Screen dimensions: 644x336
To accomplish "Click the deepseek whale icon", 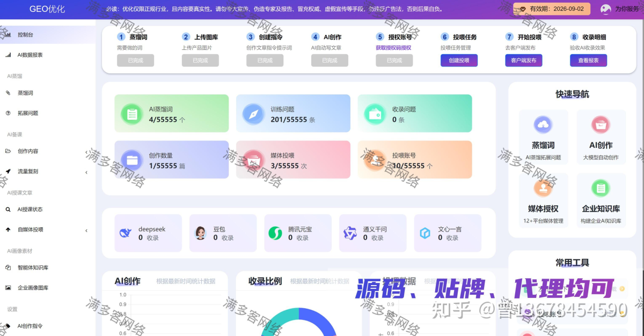I will click(126, 233).
